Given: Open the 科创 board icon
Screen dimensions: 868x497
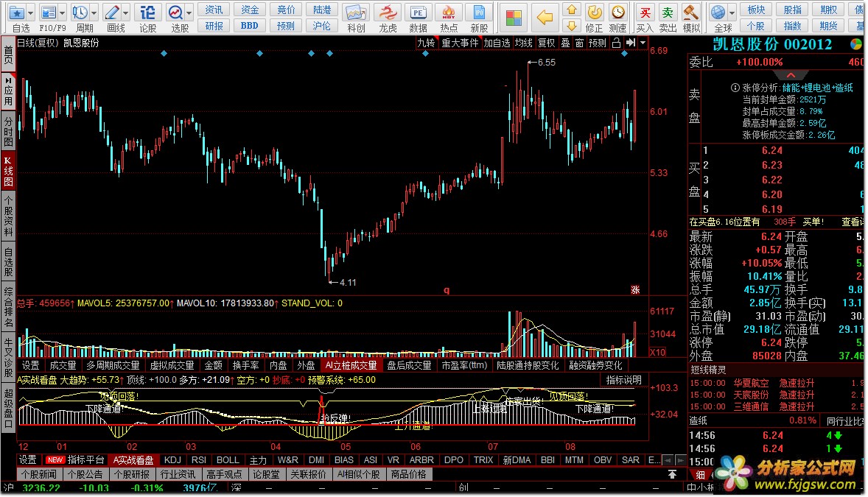Looking at the screenshot, I should (x=356, y=13).
